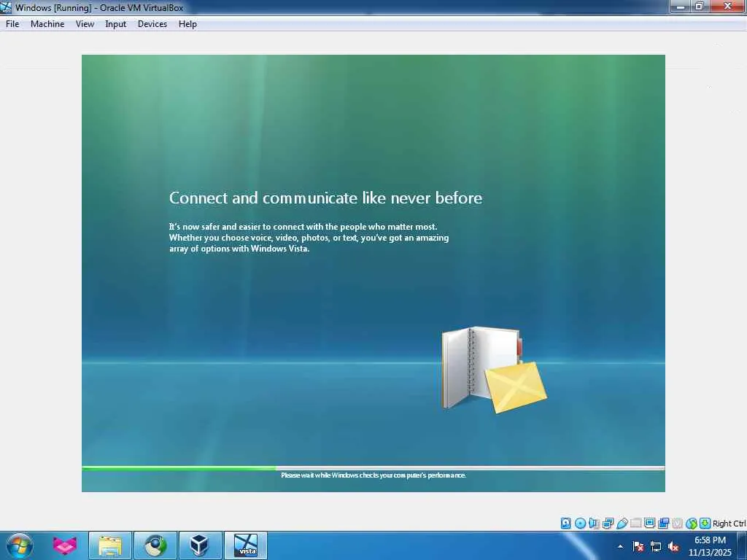747x560 pixels.
Task: Click the network tray icon
Action: [656, 546]
